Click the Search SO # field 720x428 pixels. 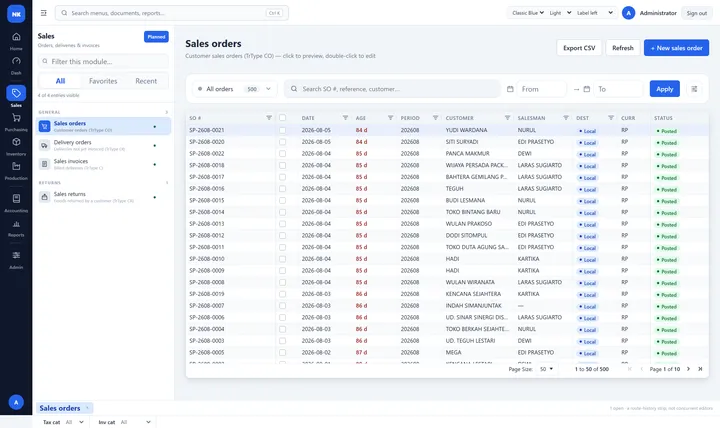[392, 89]
